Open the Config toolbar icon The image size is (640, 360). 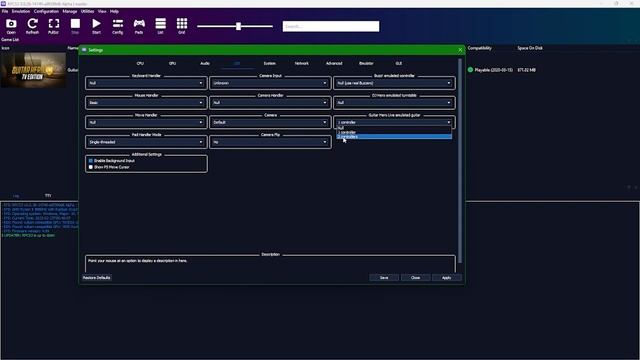(x=118, y=26)
